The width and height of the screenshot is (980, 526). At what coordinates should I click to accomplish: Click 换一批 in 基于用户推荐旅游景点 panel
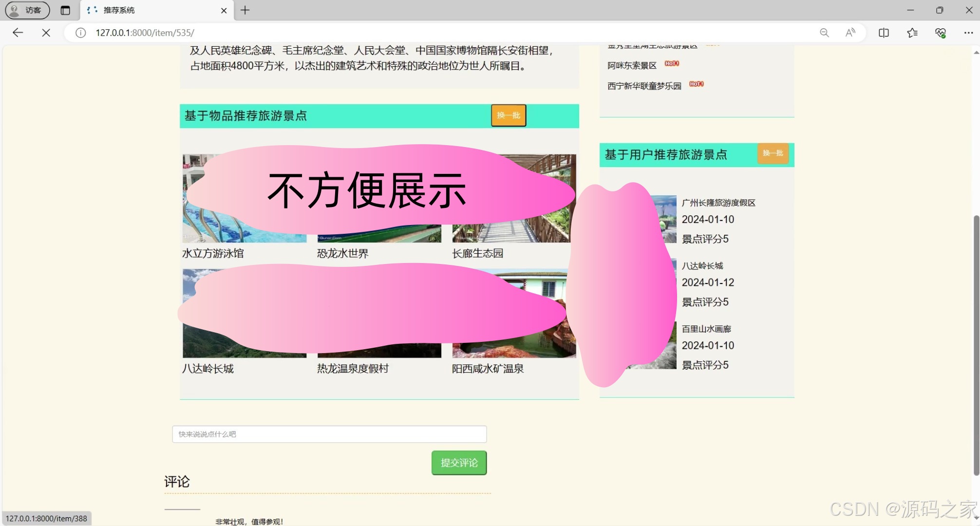pyautogui.click(x=773, y=153)
